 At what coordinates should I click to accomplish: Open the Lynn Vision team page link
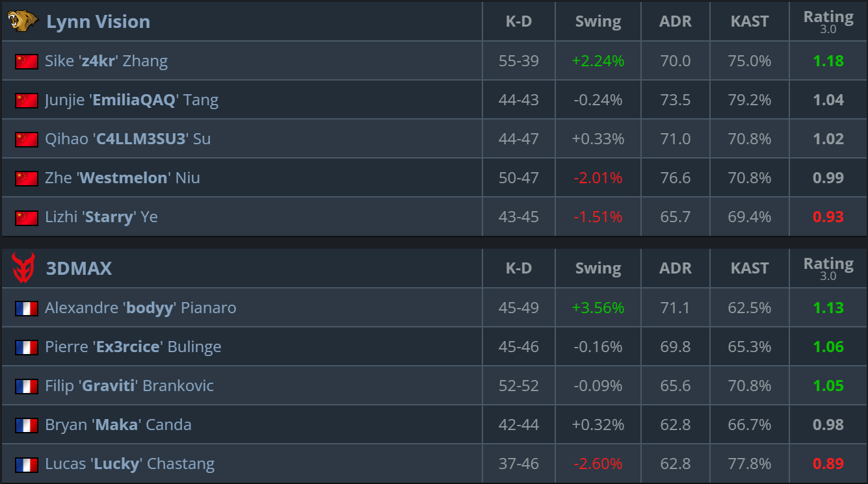coord(98,21)
